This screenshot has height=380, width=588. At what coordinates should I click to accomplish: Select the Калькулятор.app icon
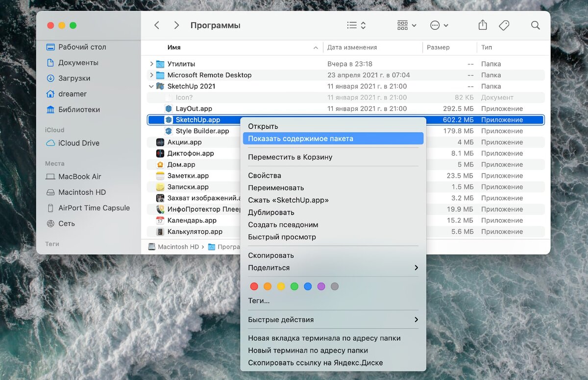[160, 232]
